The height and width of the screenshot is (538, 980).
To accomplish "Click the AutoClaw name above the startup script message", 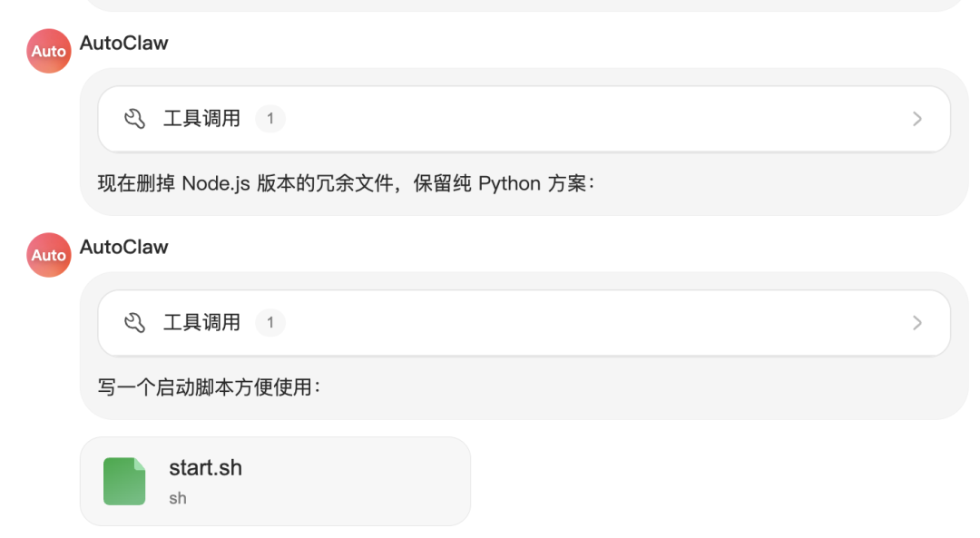I will click(124, 247).
